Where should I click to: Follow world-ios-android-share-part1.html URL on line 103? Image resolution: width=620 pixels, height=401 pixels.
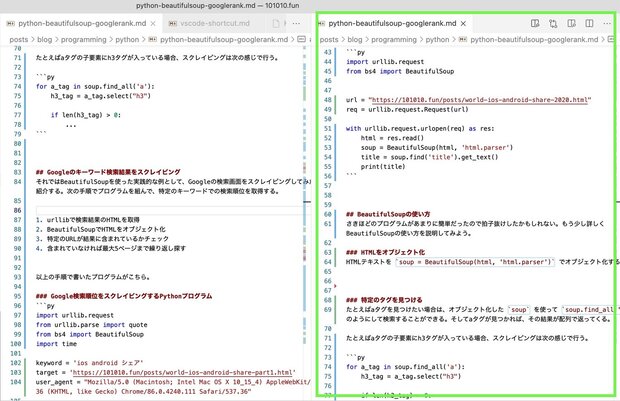[183, 373]
